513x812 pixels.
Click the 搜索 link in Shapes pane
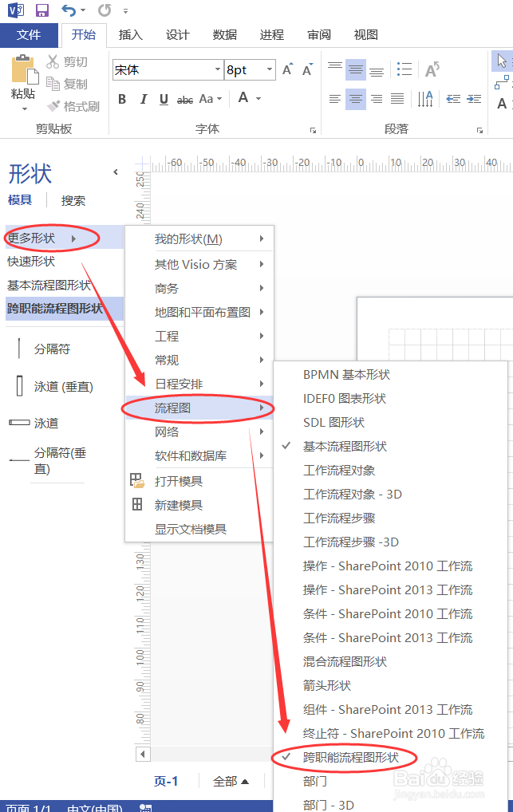(x=73, y=200)
